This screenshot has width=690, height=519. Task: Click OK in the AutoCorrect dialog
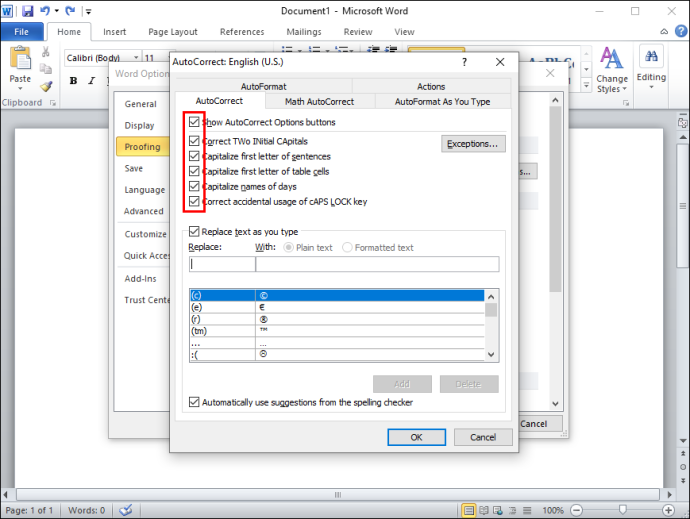tap(416, 437)
